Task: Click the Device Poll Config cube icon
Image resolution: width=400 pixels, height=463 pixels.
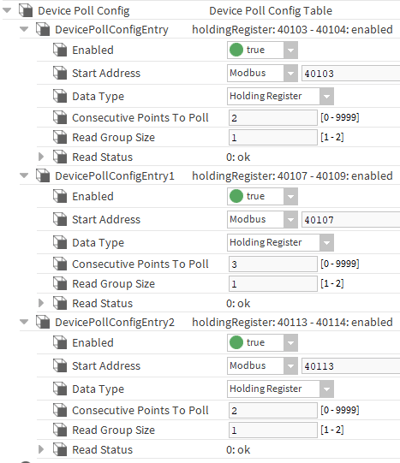Action: point(26,10)
